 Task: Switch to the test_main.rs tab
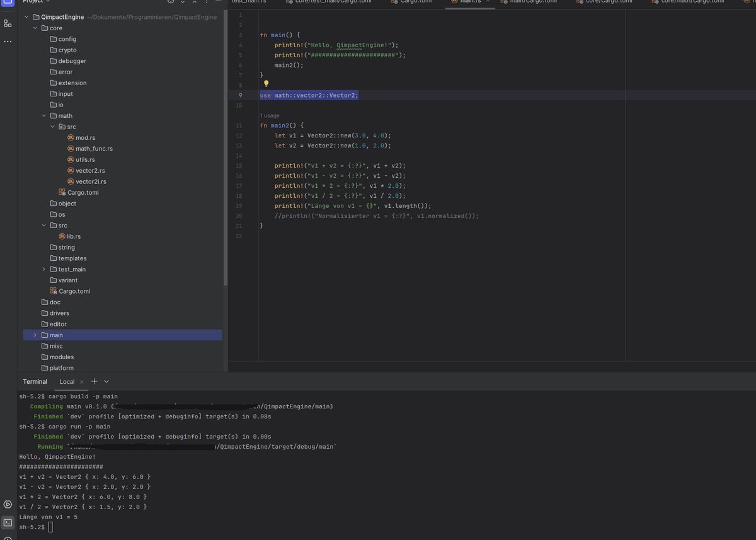coord(249,2)
